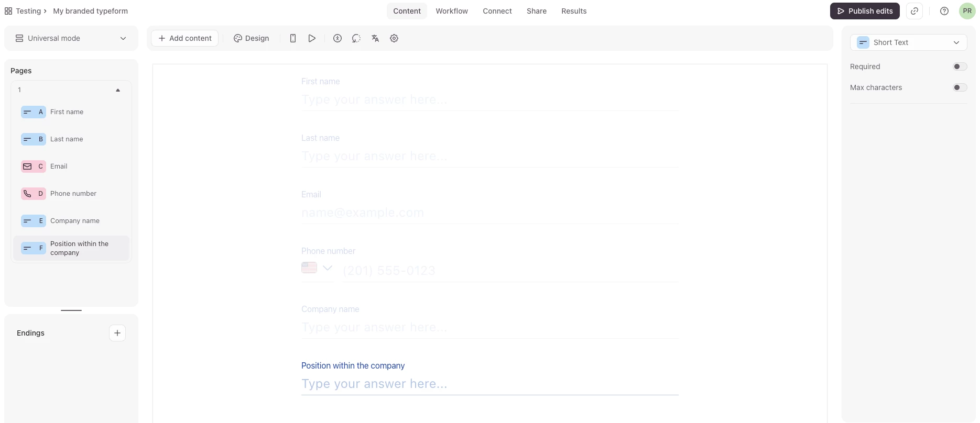This screenshot has height=423, width=980.
Task: Click the My branded typeform title
Action: click(x=90, y=11)
